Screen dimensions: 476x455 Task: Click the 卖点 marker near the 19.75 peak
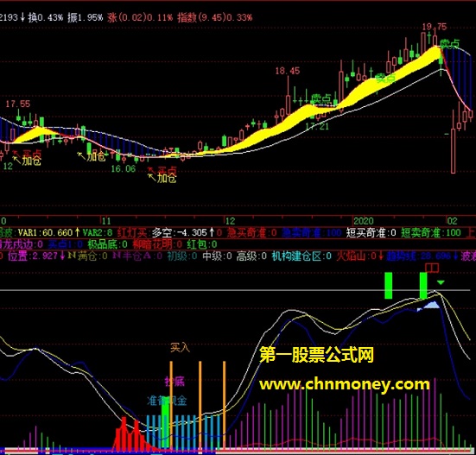click(x=450, y=44)
